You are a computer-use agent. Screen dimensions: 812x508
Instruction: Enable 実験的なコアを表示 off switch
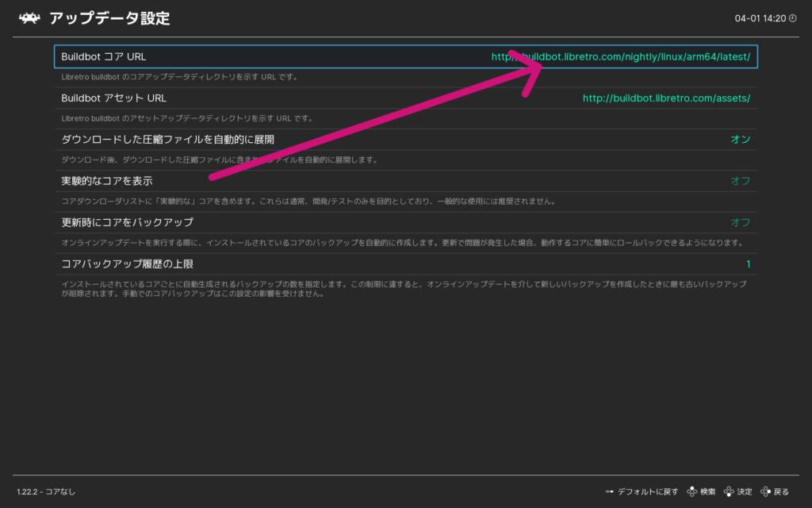(740, 181)
